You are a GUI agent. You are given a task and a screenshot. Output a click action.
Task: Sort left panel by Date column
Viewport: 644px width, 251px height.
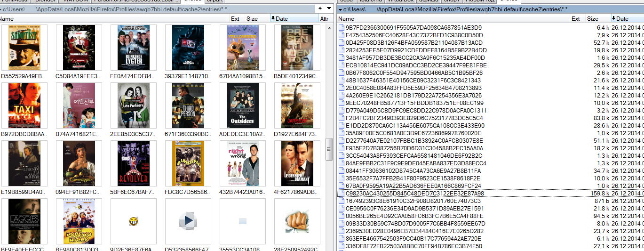(x=294, y=18)
